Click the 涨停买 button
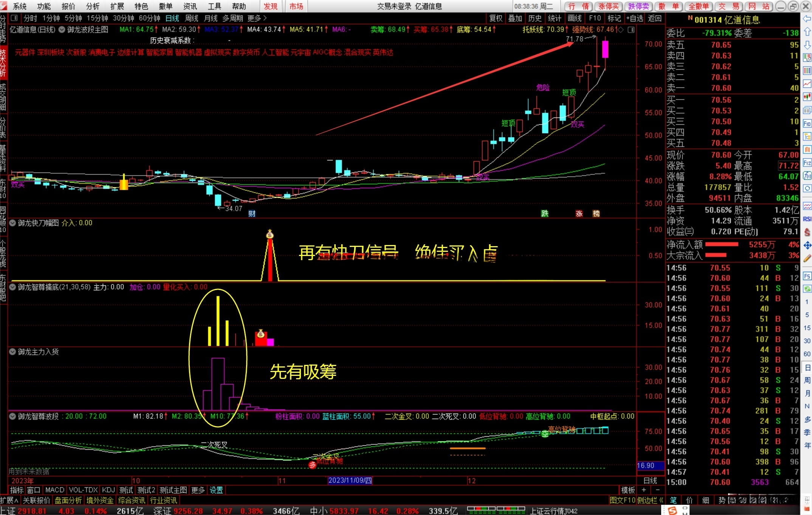This screenshot has width=812, height=515. (x=609, y=6)
